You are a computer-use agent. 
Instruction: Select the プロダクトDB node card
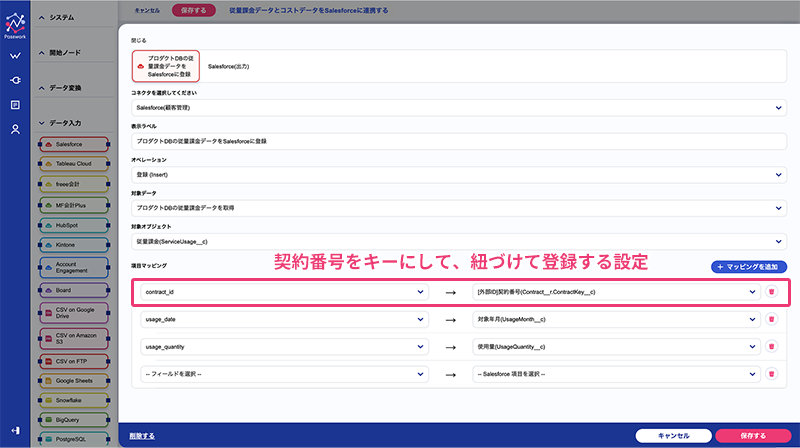[166, 66]
